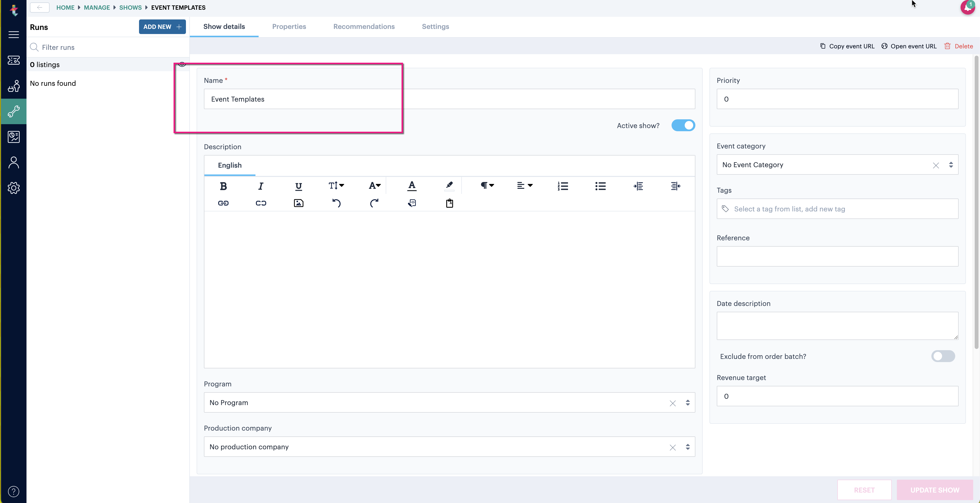Click the Reference input field

point(837,256)
